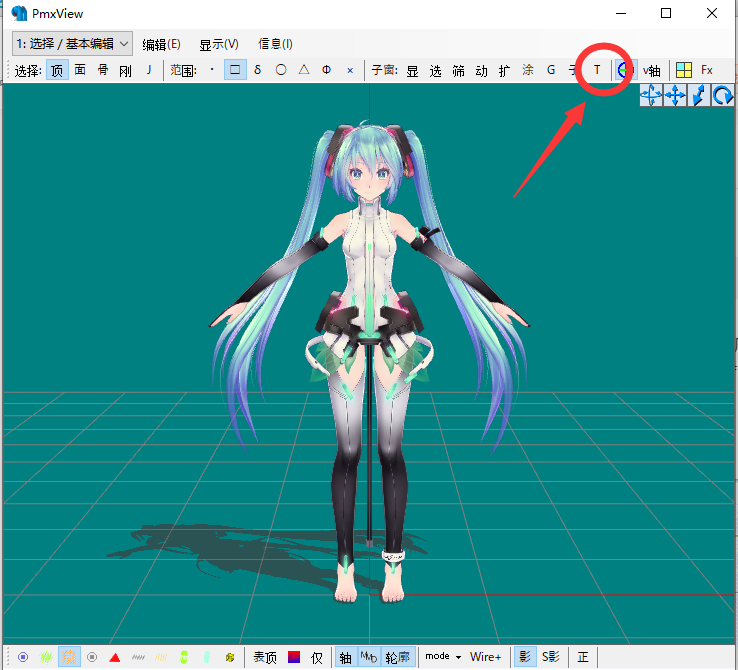Toggle bone selection 骨
This screenshot has width=738, height=670.
pos(103,70)
